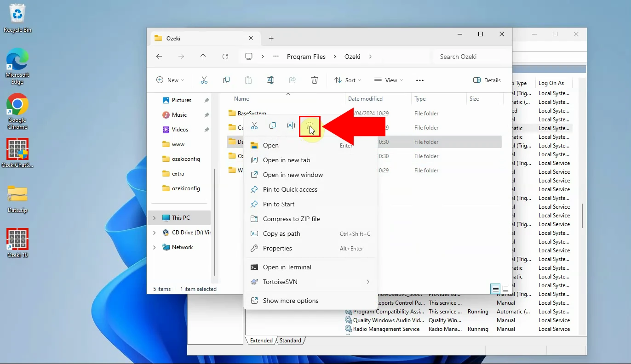631x364 pixels.
Task: Open the Sort dropdown
Action: pos(348,80)
